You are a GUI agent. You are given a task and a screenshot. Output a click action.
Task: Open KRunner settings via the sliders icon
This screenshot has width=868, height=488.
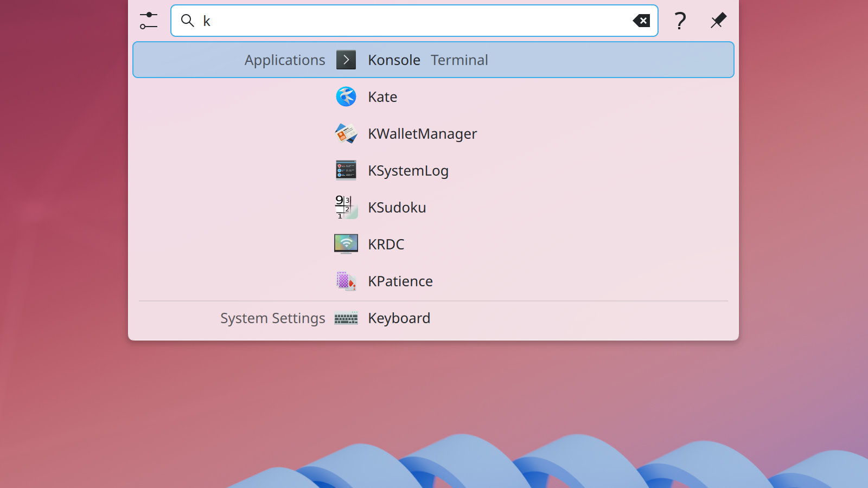(x=148, y=21)
